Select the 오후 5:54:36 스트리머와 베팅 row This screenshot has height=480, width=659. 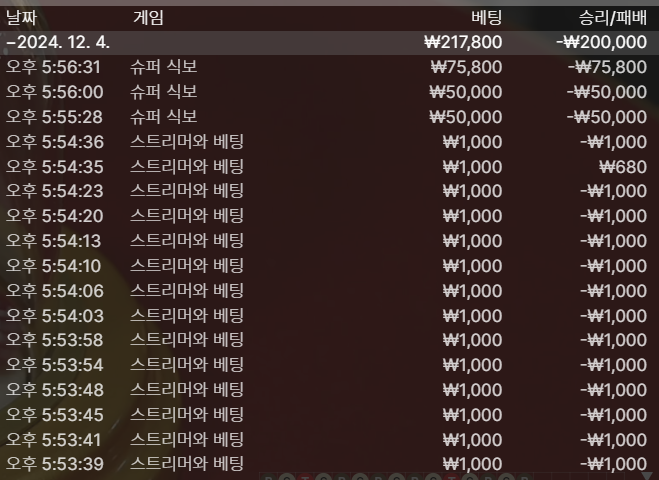[330, 142]
